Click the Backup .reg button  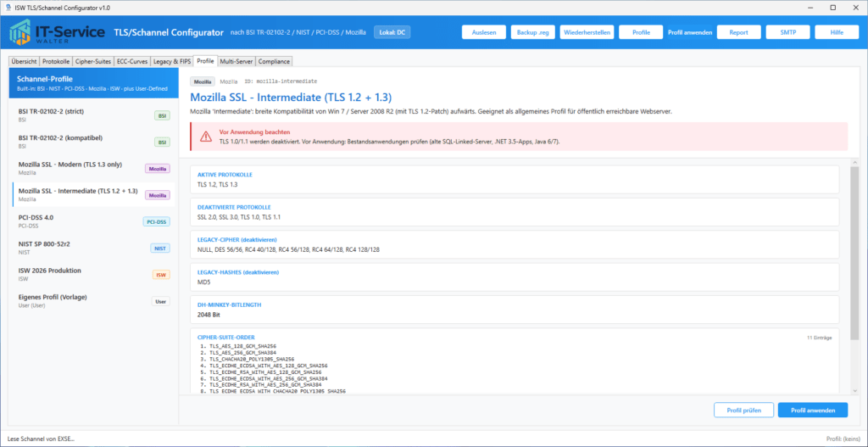tap(533, 32)
